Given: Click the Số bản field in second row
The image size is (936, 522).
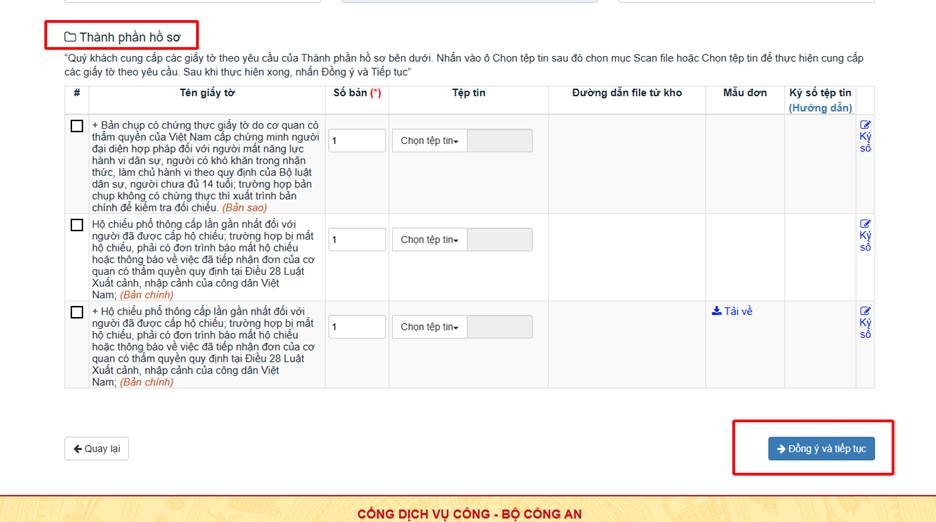Looking at the screenshot, I should 357,240.
